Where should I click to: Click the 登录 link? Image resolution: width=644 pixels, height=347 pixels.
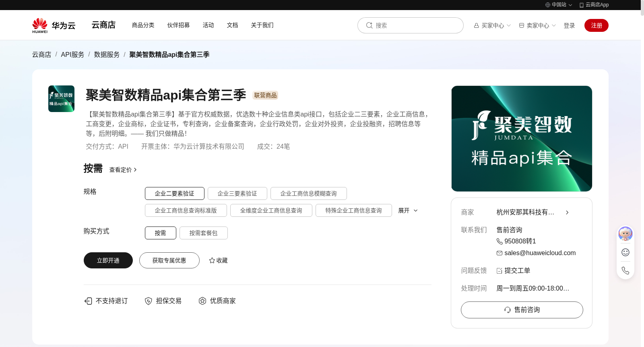[x=569, y=25]
